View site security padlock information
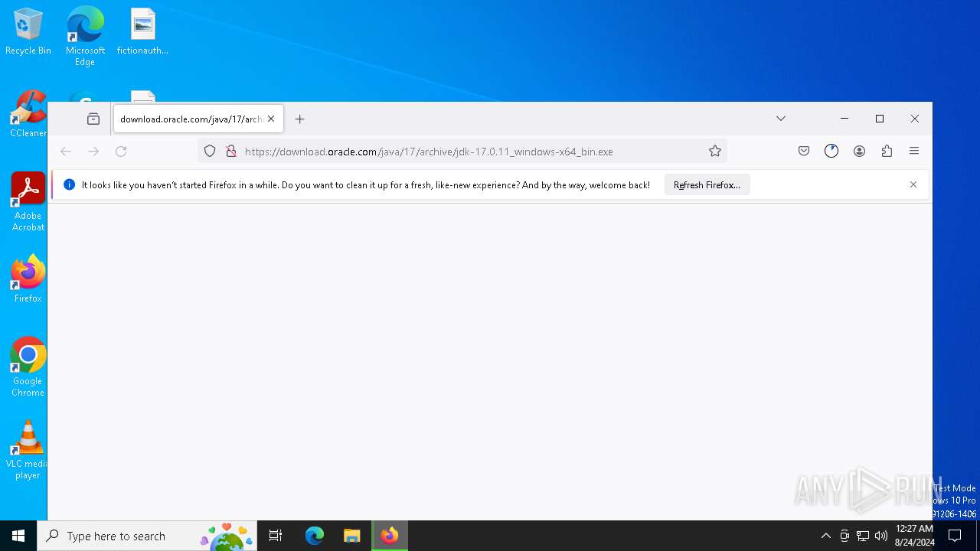This screenshot has width=980, height=551. (230, 152)
